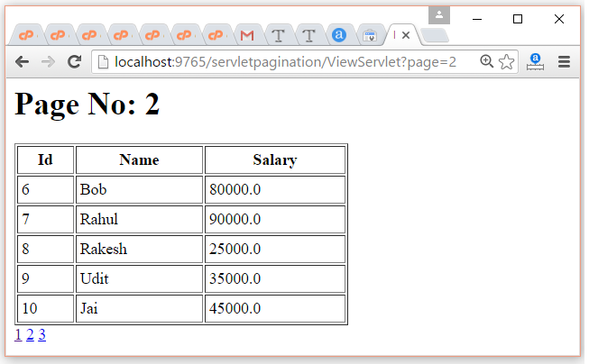
Task: Click the browser back arrow
Action: click(x=23, y=62)
